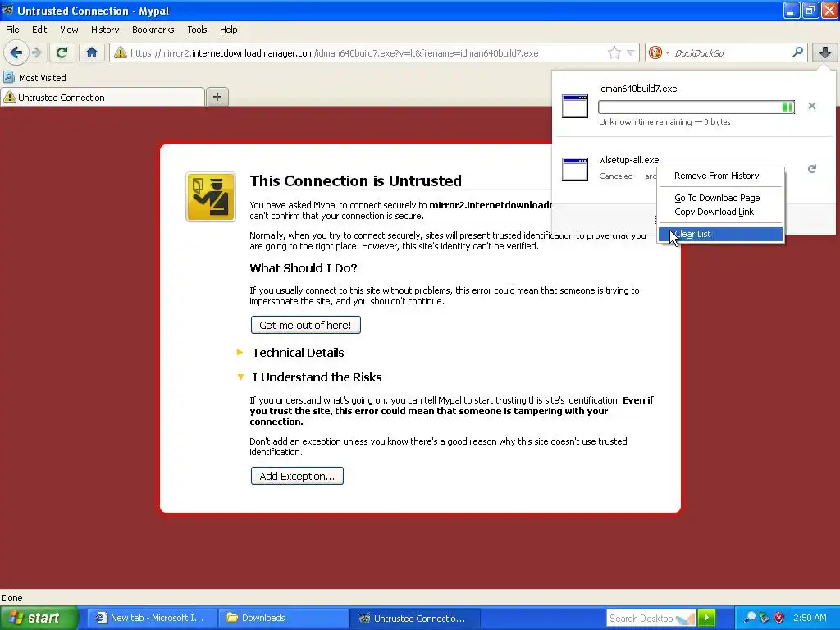Collapse I Understand the Risks section

click(x=309, y=377)
